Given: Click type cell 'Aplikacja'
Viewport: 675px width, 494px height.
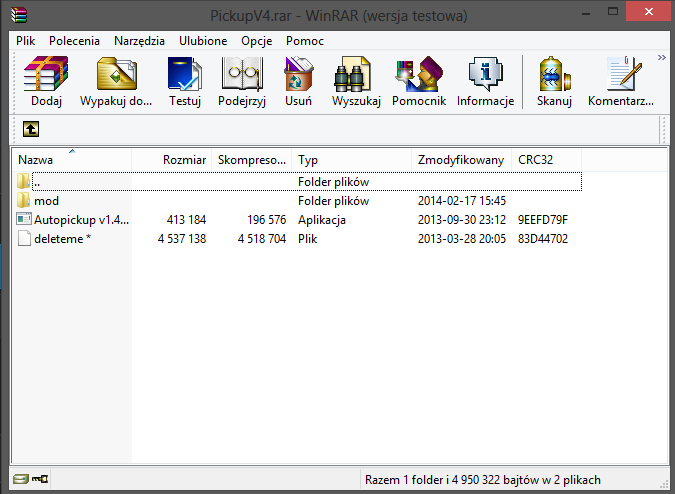Looking at the screenshot, I should pyautogui.click(x=322, y=220).
